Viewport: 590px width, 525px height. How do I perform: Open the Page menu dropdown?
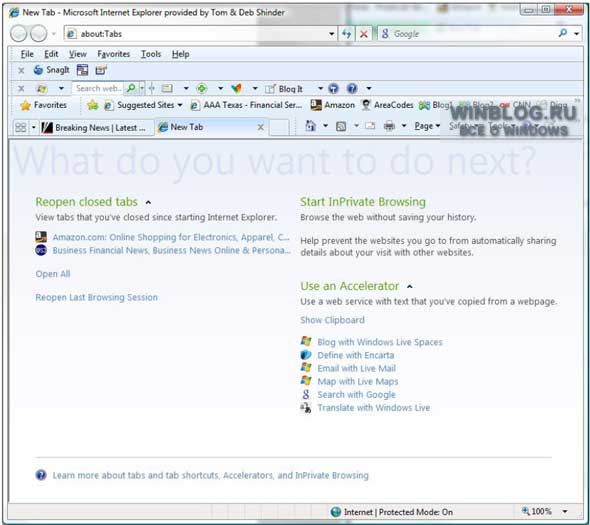click(427, 126)
